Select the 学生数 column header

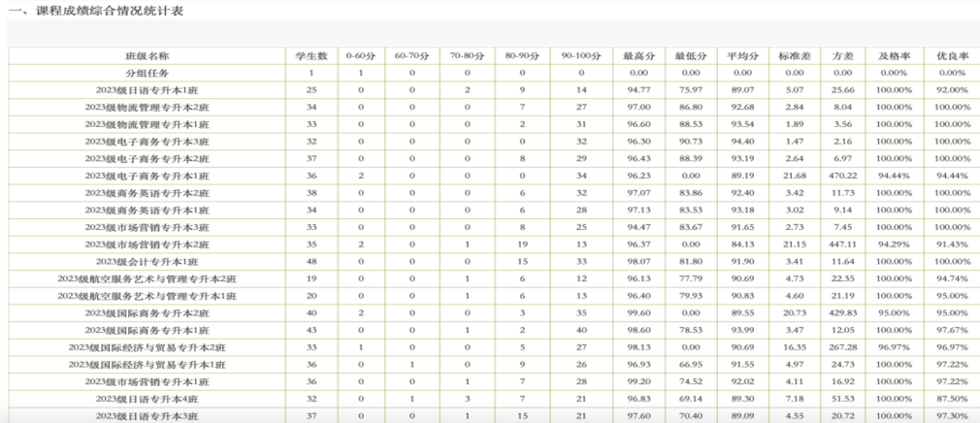311,56
